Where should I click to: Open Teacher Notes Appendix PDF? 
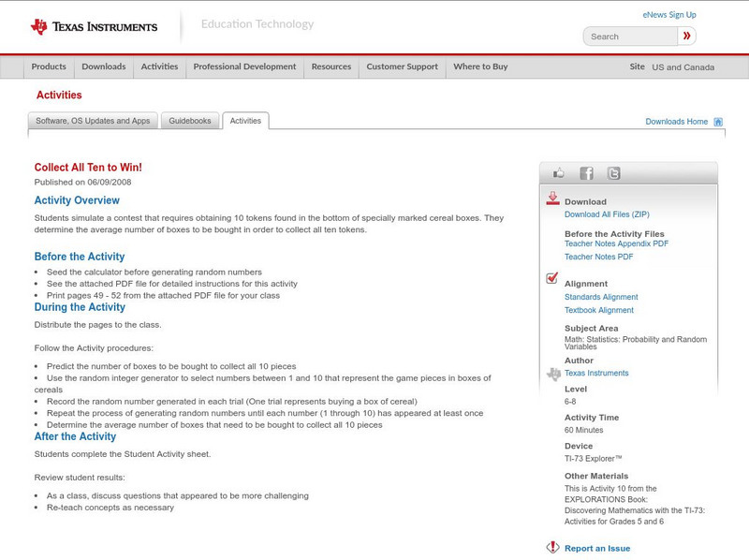coord(616,243)
